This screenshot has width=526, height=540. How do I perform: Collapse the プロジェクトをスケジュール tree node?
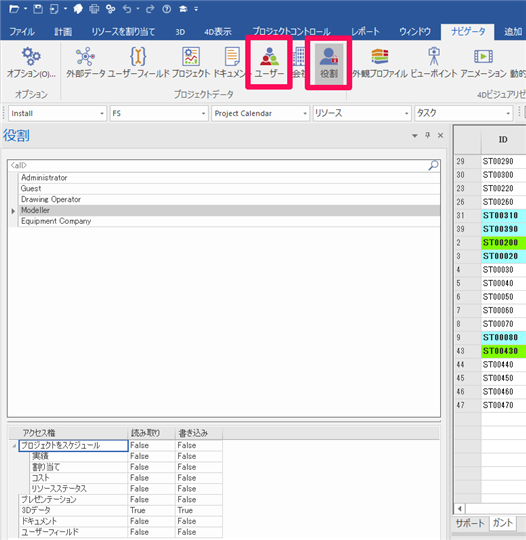[14, 446]
